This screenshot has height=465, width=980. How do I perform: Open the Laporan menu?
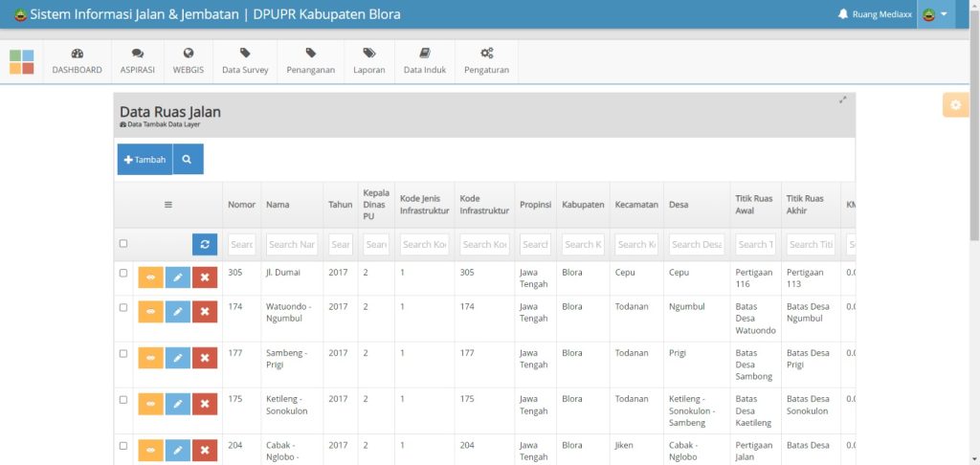coord(368,61)
